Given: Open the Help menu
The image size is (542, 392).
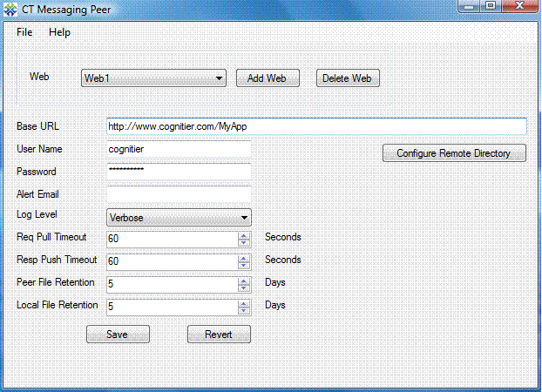Looking at the screenshot, I should pyautogui.click(x=59, y=32).
